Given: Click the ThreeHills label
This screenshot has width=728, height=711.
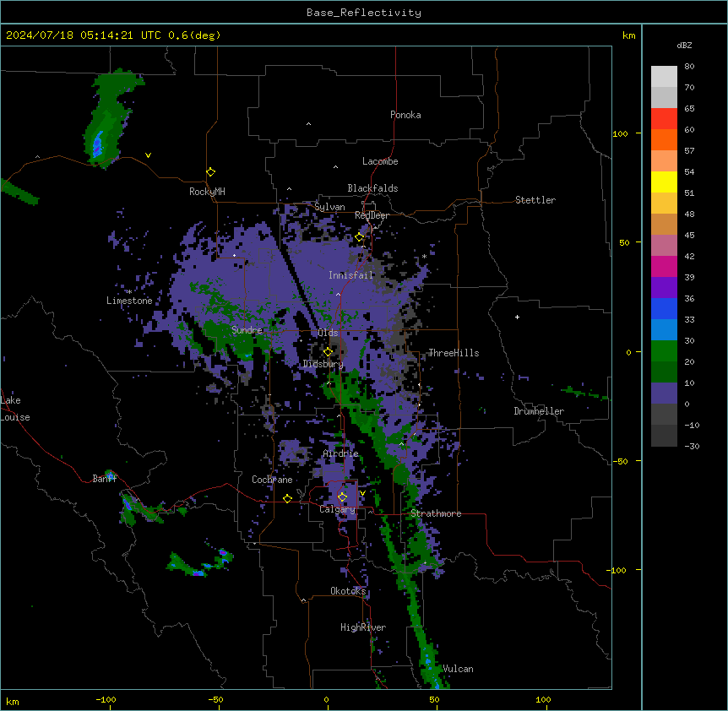Looking at the screenshot, I should click(x=454, y=353).
